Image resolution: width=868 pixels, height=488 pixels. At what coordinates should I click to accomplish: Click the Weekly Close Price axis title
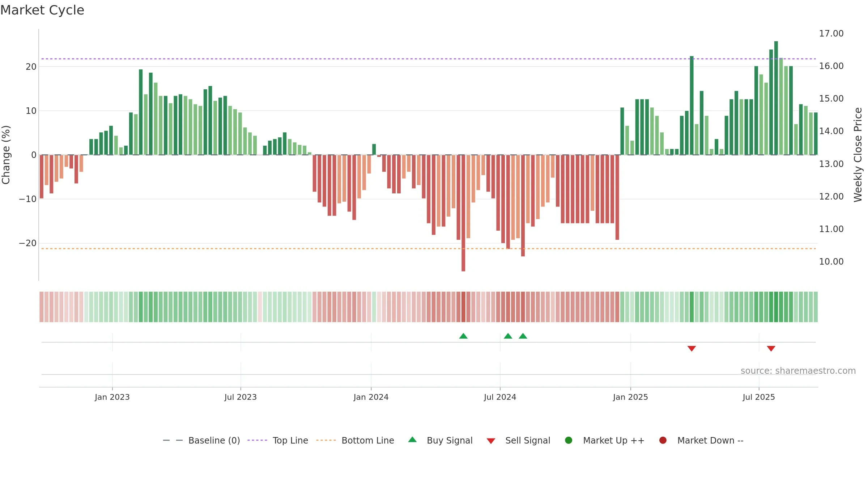[x=858, y=155]
